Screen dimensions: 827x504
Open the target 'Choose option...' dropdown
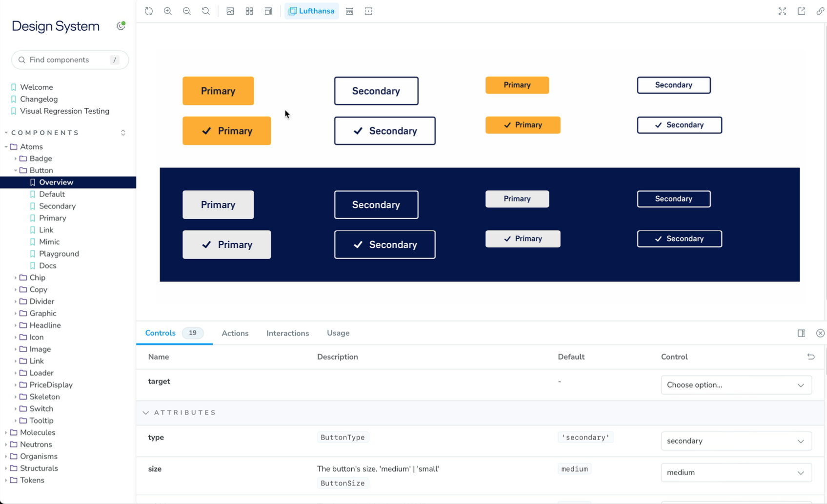coord(736,385)
